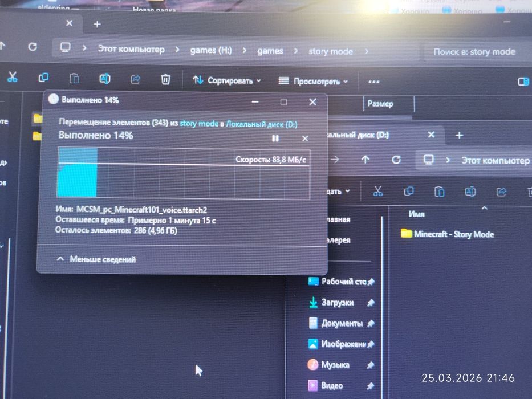The width and height of the screenshot is (532, 399).
Task: Toggle the details pane icon at toolbar right
Action: [523, 82]
